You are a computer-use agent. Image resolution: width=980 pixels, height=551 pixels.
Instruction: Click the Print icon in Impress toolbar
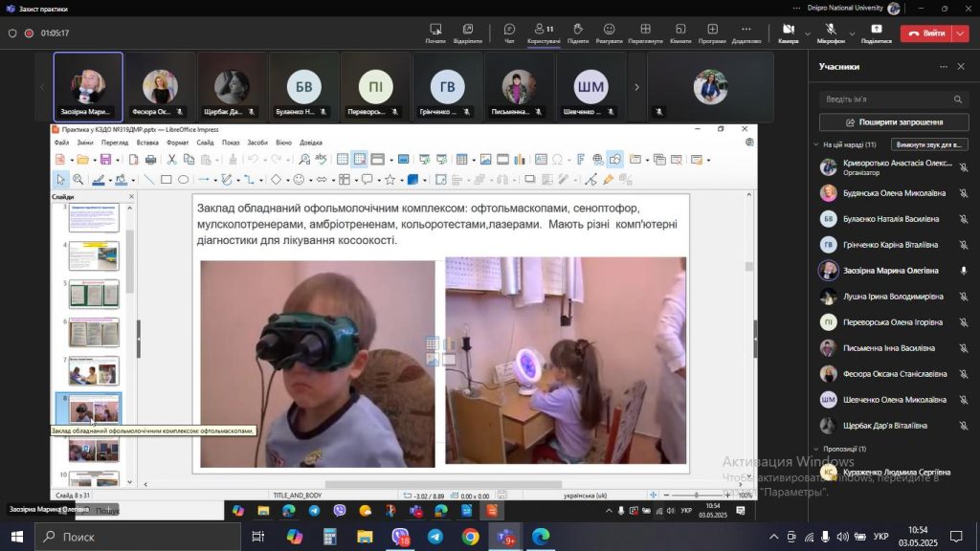150,160
